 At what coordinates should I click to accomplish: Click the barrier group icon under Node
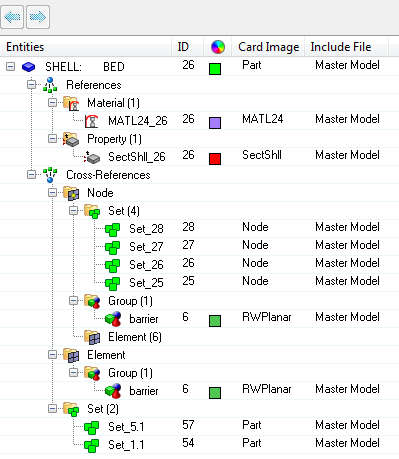click(x=113, y=319)
